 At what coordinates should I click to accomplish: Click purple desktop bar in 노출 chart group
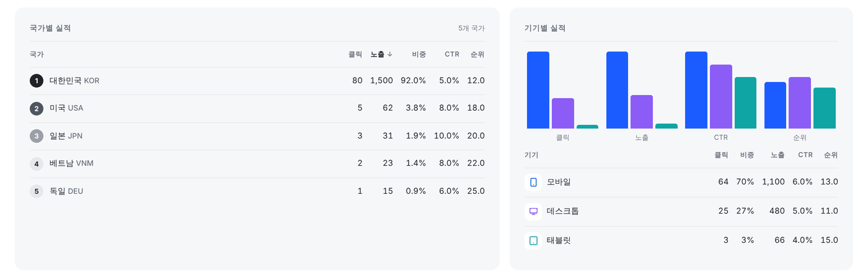click(642, 112)
